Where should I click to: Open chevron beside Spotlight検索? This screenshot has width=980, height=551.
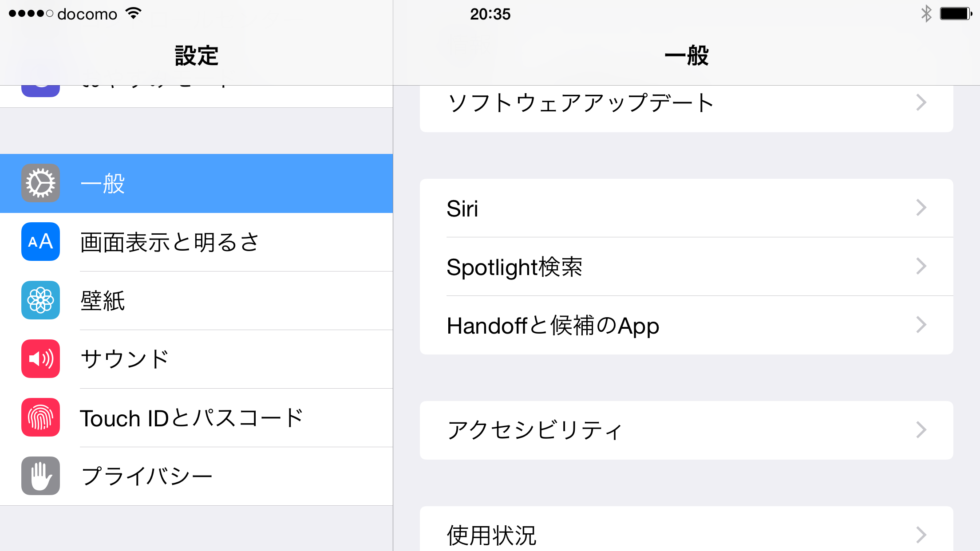click(921, 267)
